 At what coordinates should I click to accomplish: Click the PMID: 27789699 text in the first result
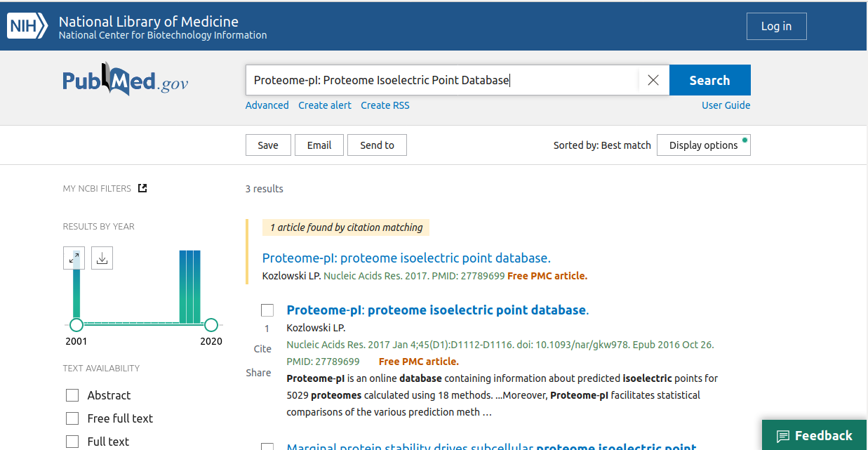tap(323, 362)
